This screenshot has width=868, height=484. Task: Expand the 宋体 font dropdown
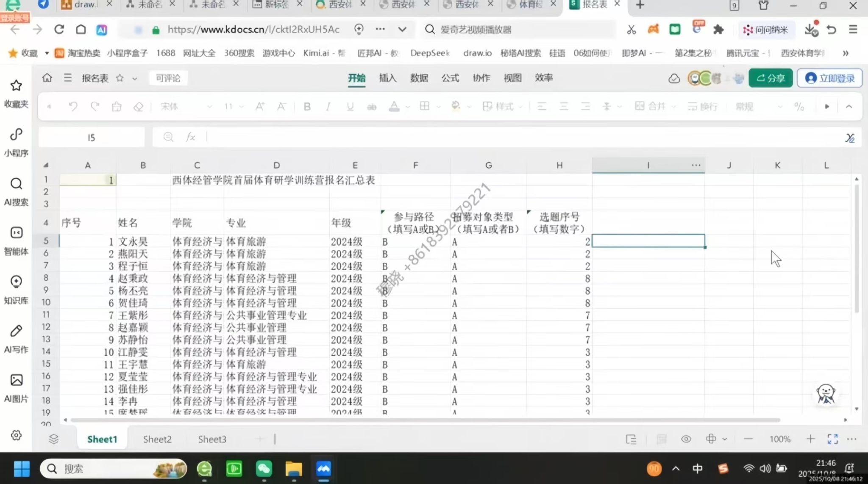pyautogui.click(x=209, y=107)
